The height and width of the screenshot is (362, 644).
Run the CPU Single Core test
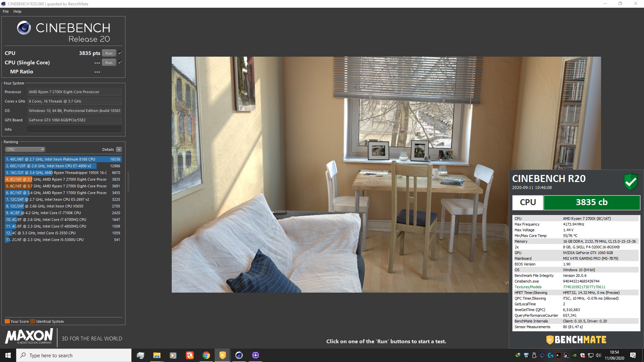coord(109,63)
